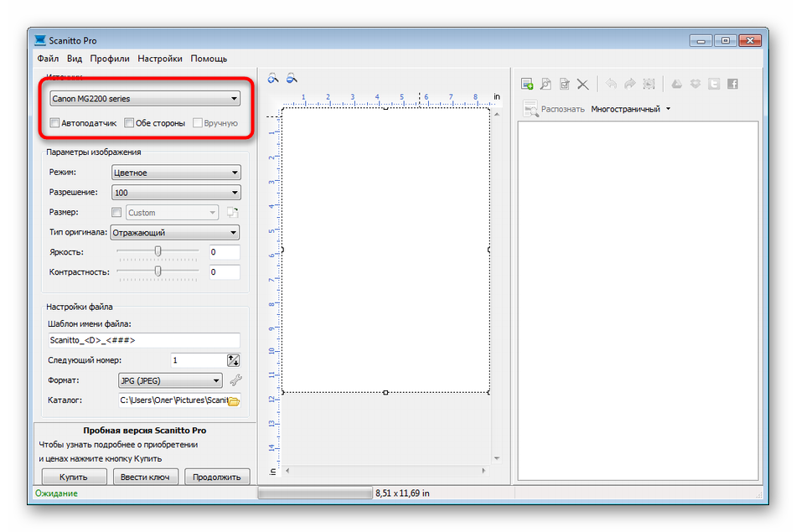Viewport: 796px width, 532px height.
Task: Click the Купить button
Action: 74,478
